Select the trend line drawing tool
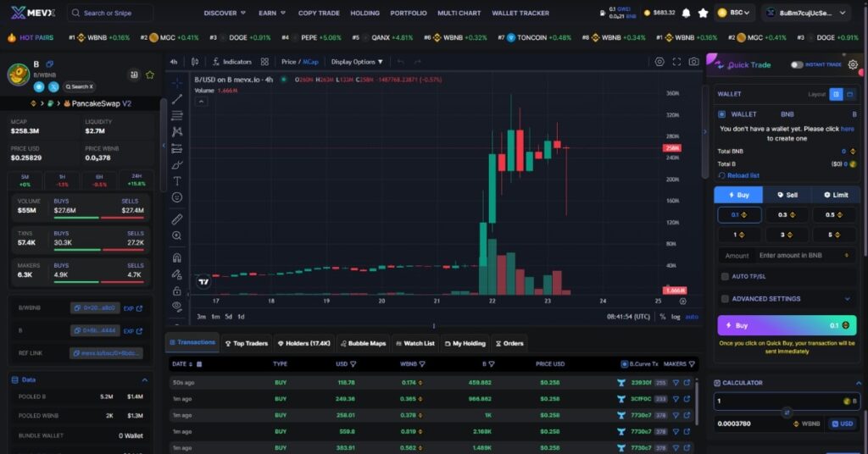The image size is (868, 454). click(177, 99)
